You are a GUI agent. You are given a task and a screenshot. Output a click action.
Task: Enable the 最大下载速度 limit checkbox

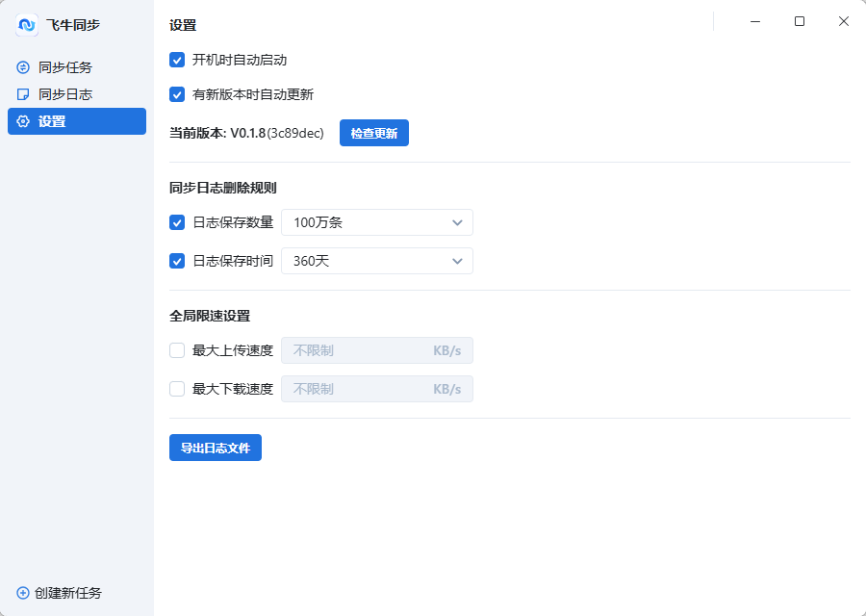tap(177, 389)
